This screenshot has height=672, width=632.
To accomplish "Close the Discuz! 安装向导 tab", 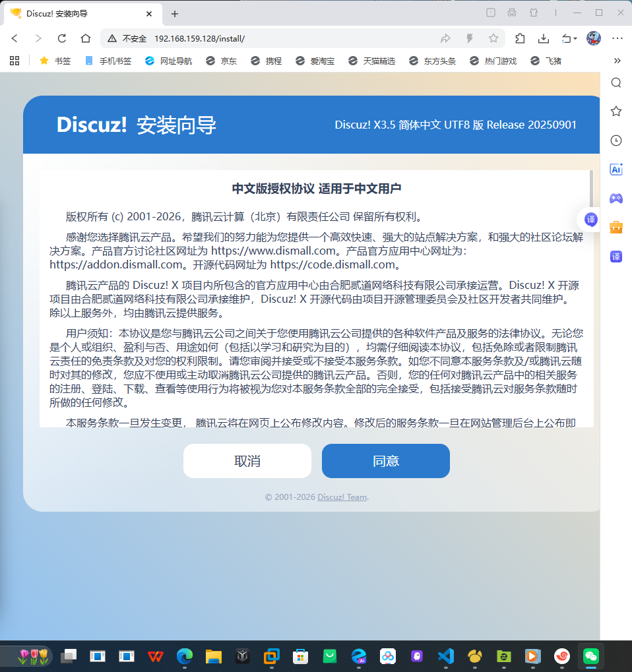I will 149,14.
